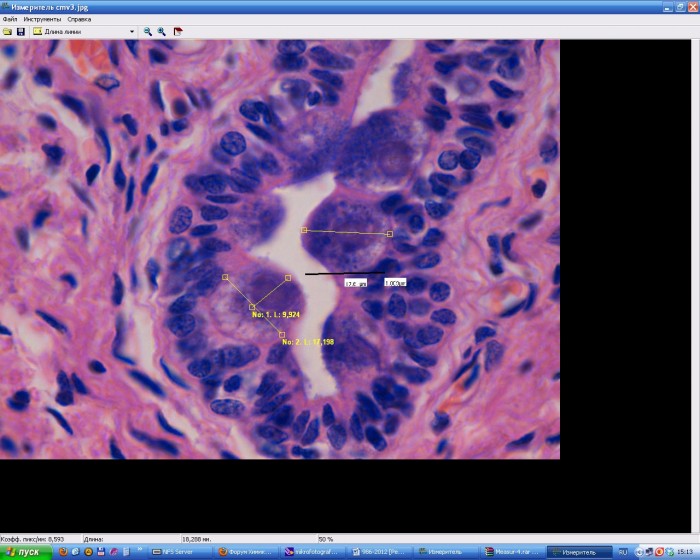
Task: Click the yellow ruler icon beside Длина линии
Action: tap(38, 32)
